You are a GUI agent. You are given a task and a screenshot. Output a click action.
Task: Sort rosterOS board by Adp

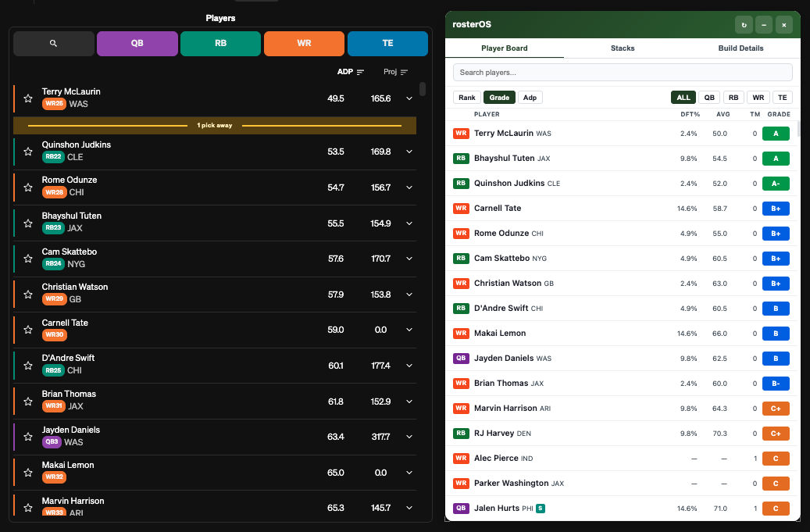(530, 97)
